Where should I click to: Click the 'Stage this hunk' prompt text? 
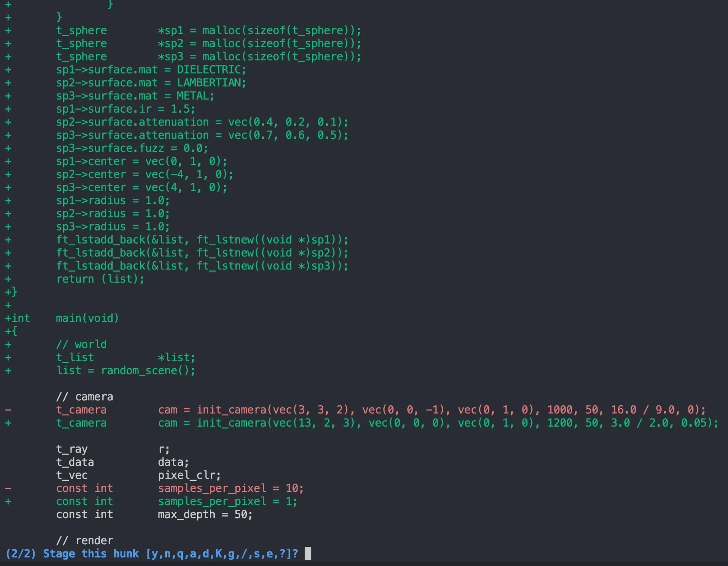pos(91,554)
